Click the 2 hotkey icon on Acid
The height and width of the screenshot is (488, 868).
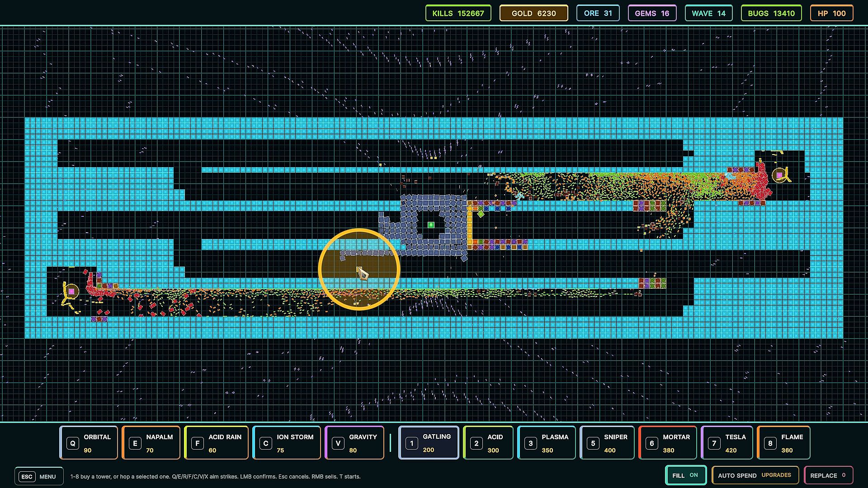(476, 443)
